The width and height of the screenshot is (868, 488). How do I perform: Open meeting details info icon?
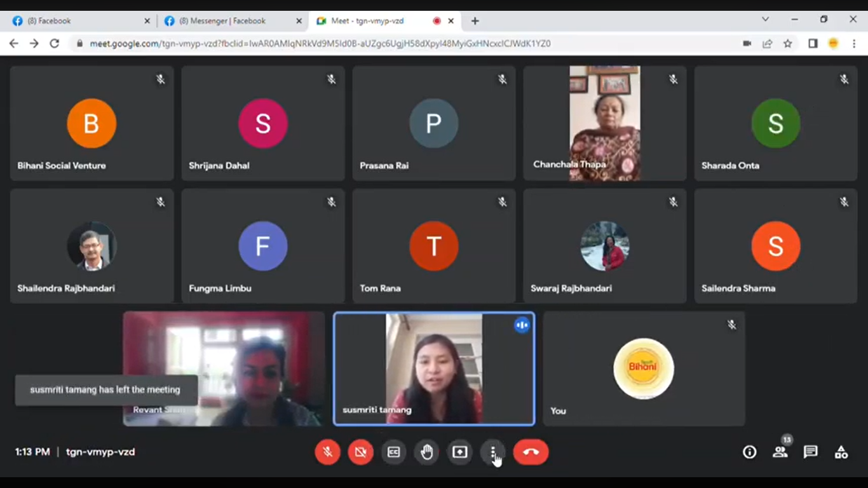pos(750,452)
